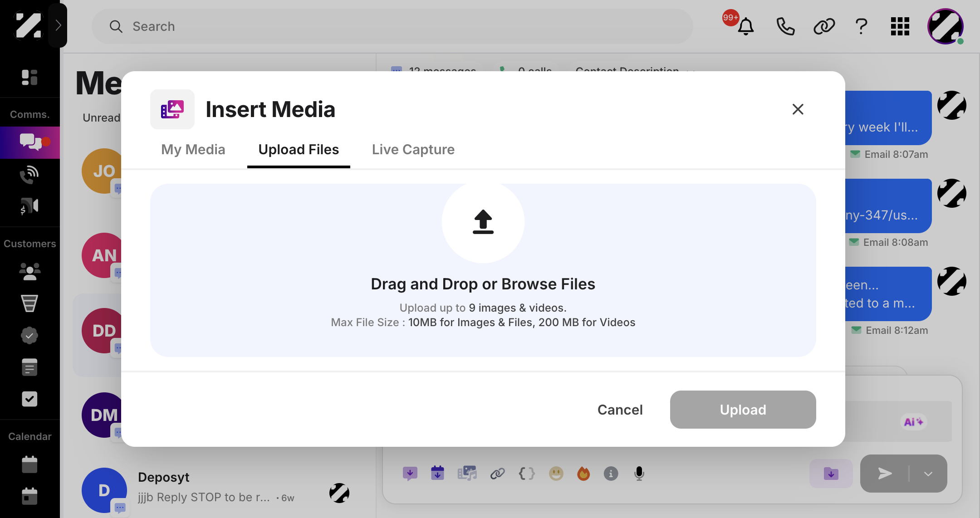Select the Upload Files tab
Image resolution: width=980 pixels, height=518 pixels.
point(299,150)
